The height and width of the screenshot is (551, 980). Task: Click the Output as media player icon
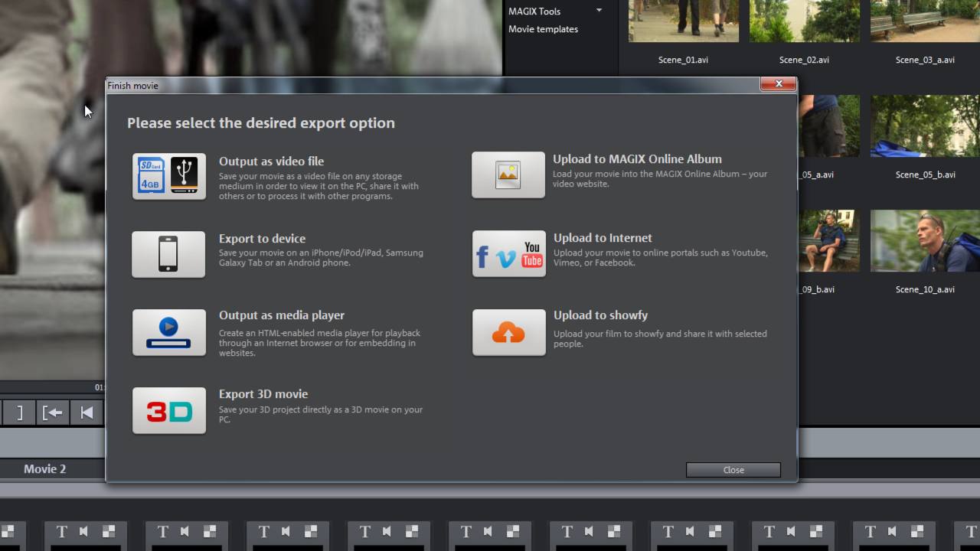(x=169, y=332)
